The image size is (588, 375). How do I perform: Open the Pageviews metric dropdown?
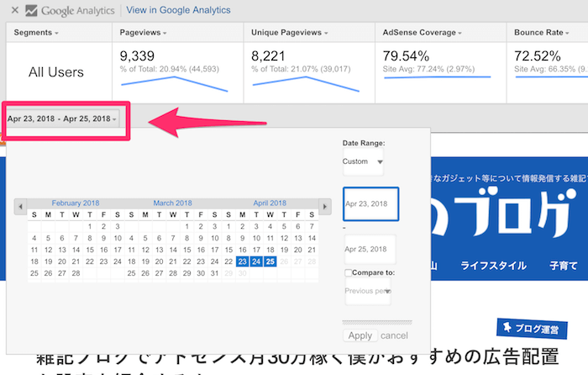143,33
